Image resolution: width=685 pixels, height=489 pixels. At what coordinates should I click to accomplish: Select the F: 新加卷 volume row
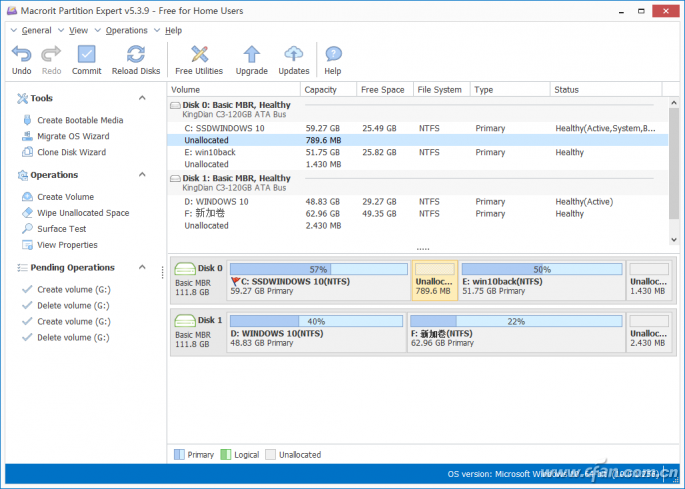pos(418,214)
